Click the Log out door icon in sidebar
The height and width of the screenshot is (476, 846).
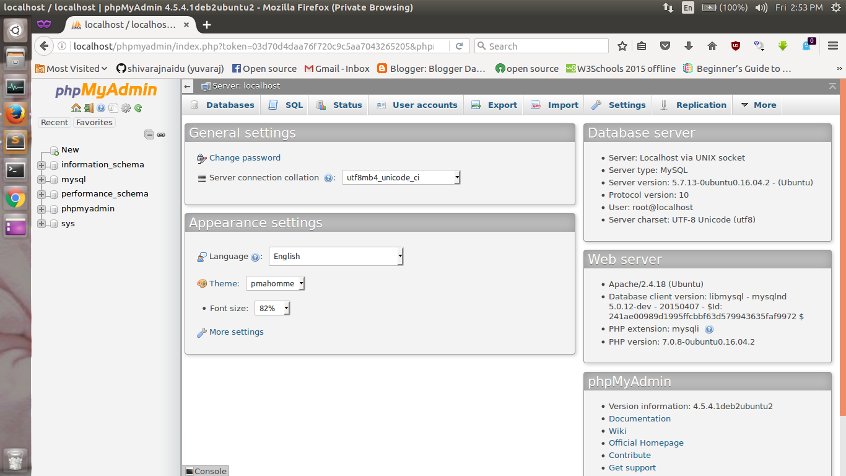click(x=88, y=108)
